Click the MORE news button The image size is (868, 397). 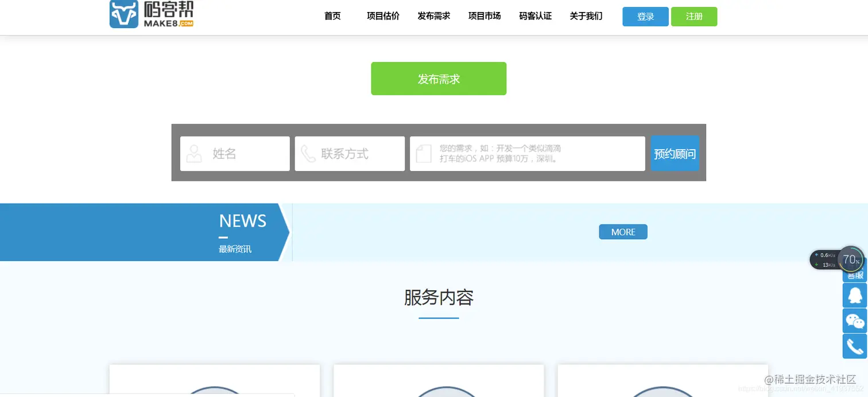623,232
